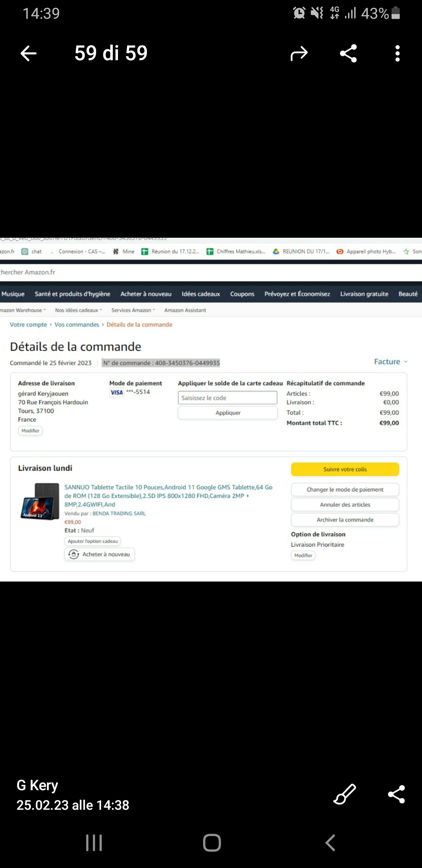This screenshot has width=422, height=868.
Task: Click the SANNUO tablet product thumbnail
Action: [39, 501]
